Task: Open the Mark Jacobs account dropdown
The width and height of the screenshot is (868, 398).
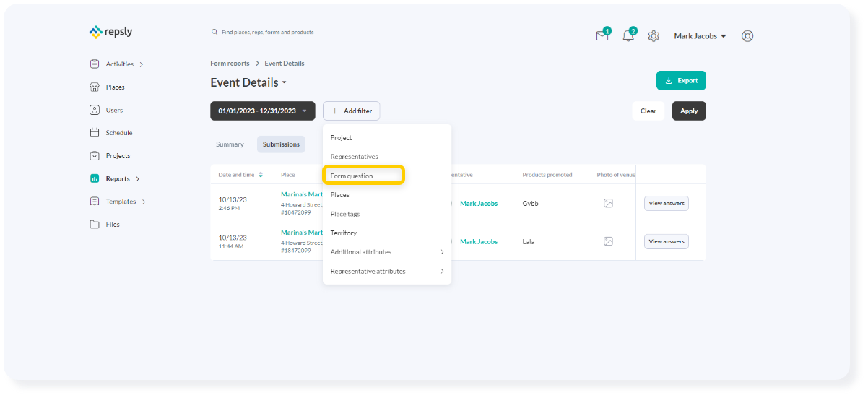Action: pyautogui.click(x=700, y=36)
